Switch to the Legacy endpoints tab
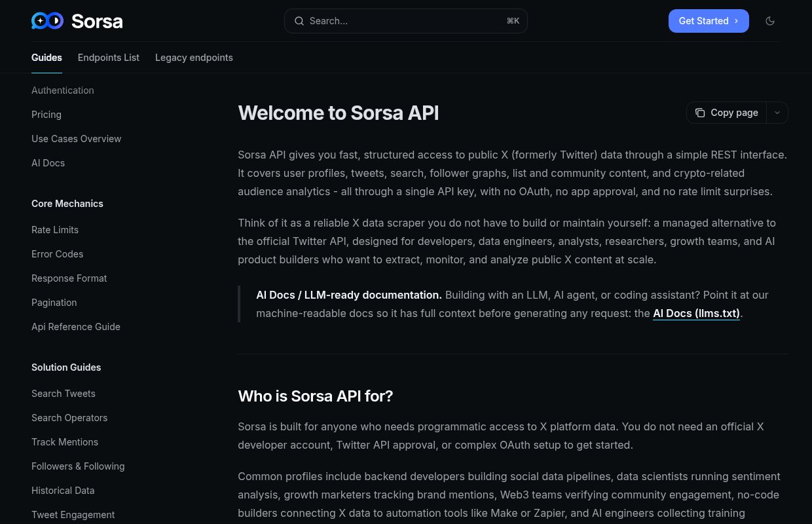The width and height of the screenshot is (812, 524). tap(194, 58)
